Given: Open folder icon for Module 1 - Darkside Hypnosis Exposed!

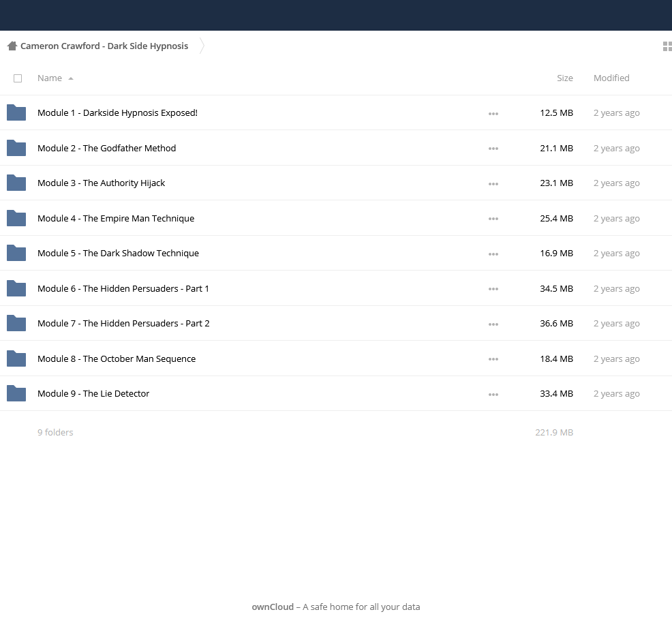Looking at the screenshot, I should click(x=16, y=112).
